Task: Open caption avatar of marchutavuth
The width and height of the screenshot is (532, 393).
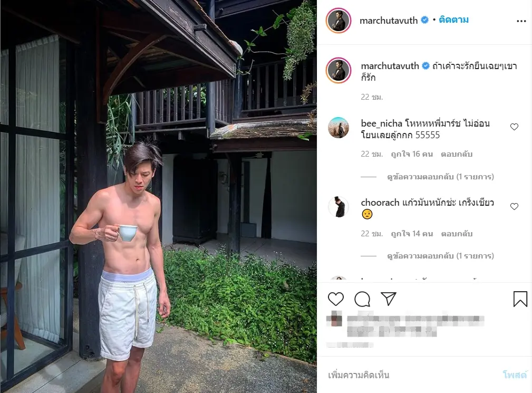Action: [338, 70]
